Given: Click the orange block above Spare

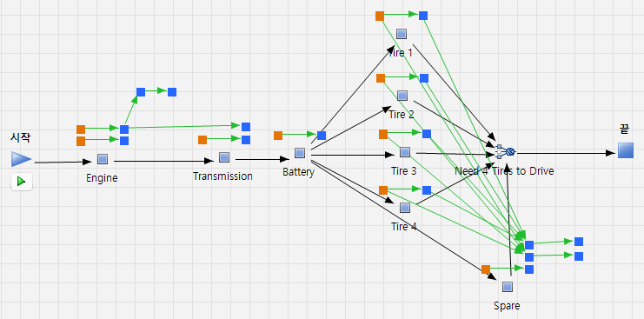Looking at the screenshot, I should [486, 269].
